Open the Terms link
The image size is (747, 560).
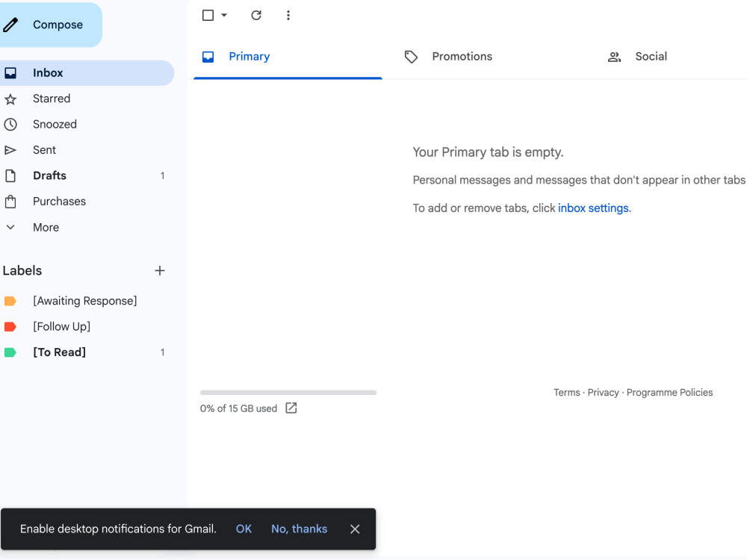click(566, 393)
